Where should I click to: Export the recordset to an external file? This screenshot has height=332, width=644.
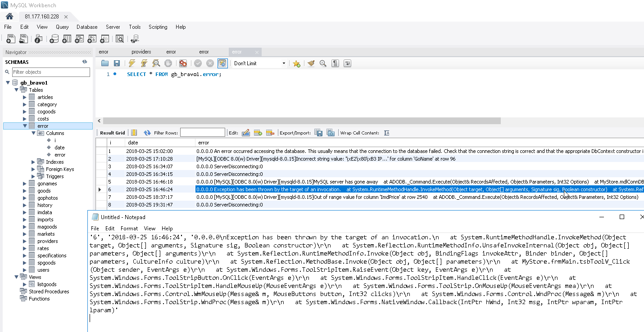[x=318, y=133]
